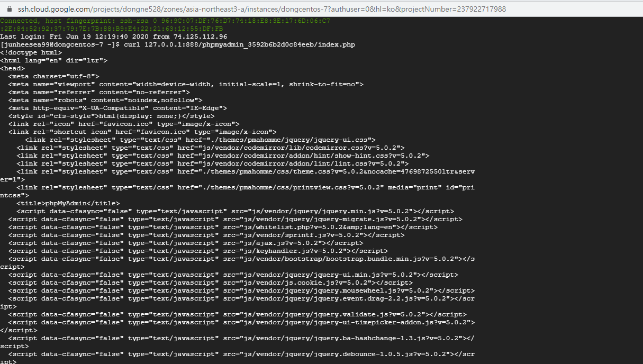The height and width of the screenshot is (364, 643).
Task: Click the '<title>phpMyAdmin</title>' line
Action: pyautogui.click(x=68, y=203)
